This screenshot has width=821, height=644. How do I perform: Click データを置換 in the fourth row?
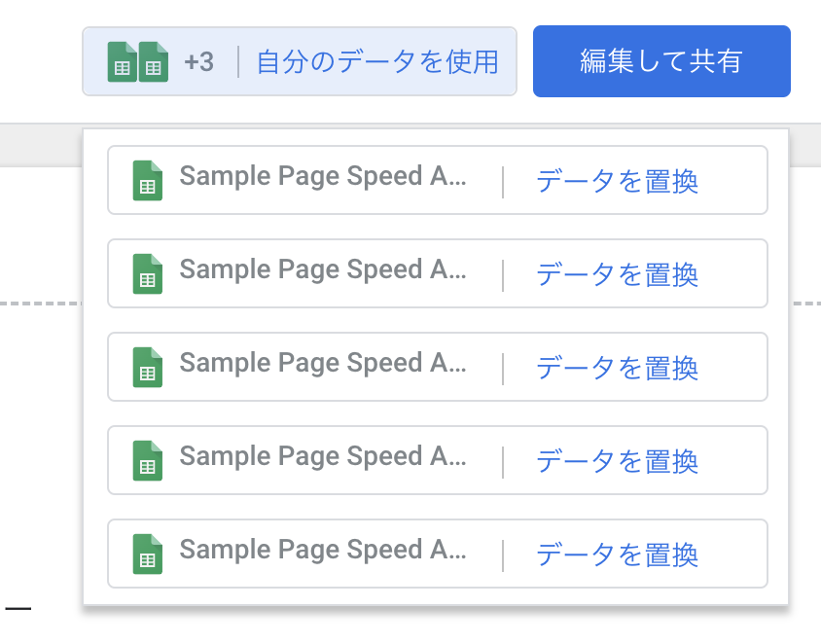coord(617,461)
